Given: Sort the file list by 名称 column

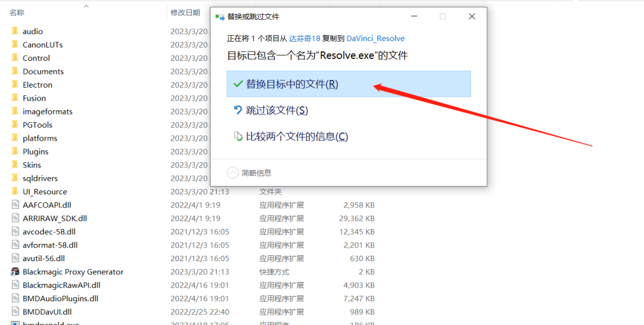Looking at the screenshot, I should pos(17,13).
